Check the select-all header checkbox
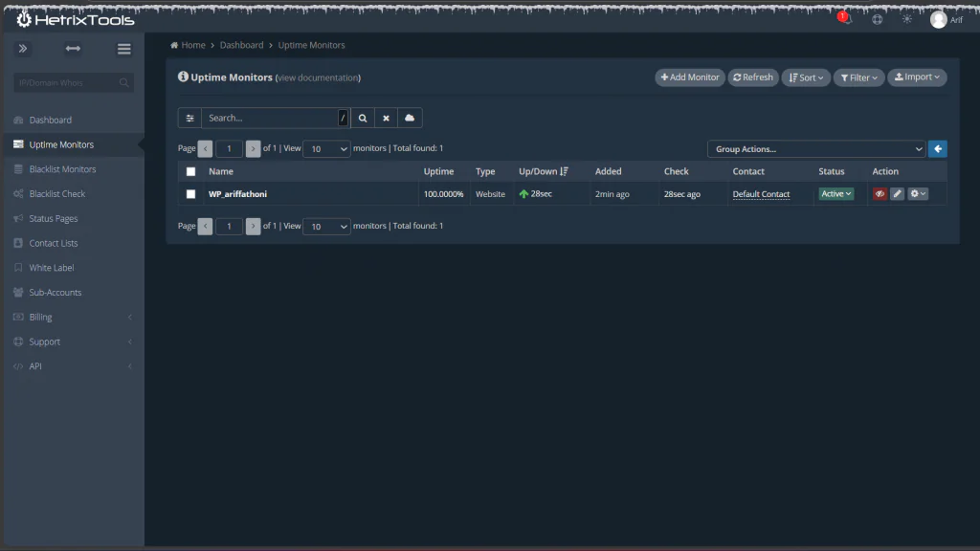 point(190,172)
